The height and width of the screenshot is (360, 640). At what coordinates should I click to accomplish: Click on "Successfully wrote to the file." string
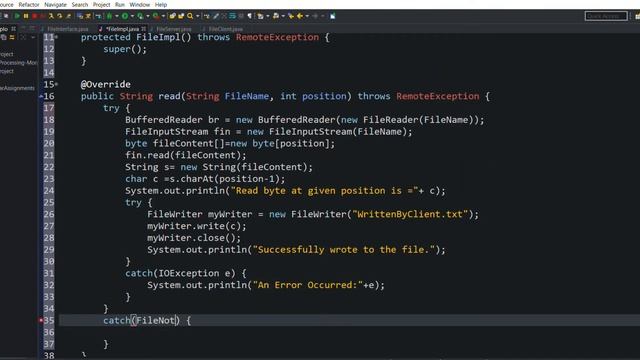[344, 250]
